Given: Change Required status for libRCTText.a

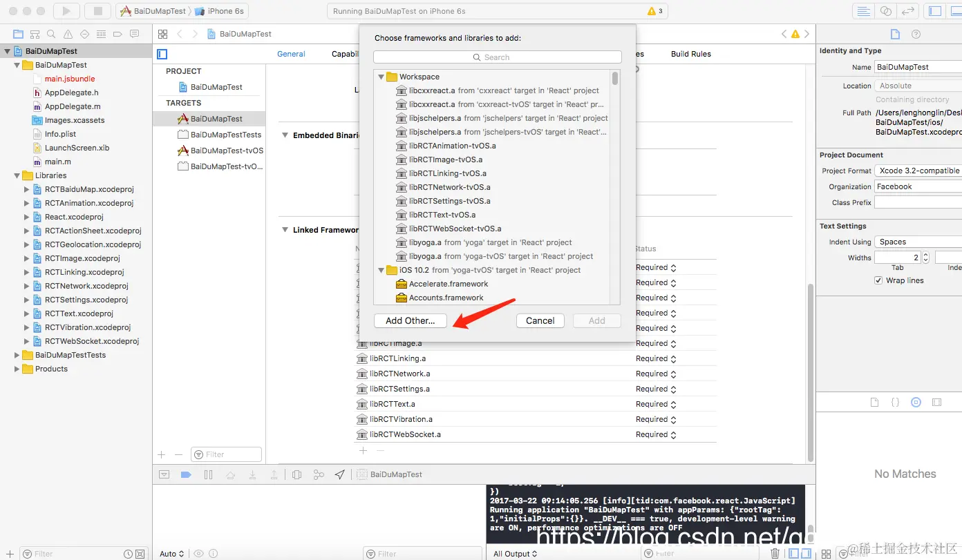Looking at the screenshot, I should [x=656, y=404].
